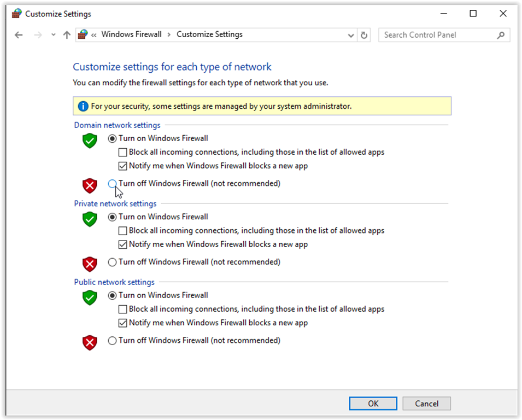The height and width of the screenshot is (420, 522).
Task: Click the Customize settings for each type heading
Action: (172, 67)
